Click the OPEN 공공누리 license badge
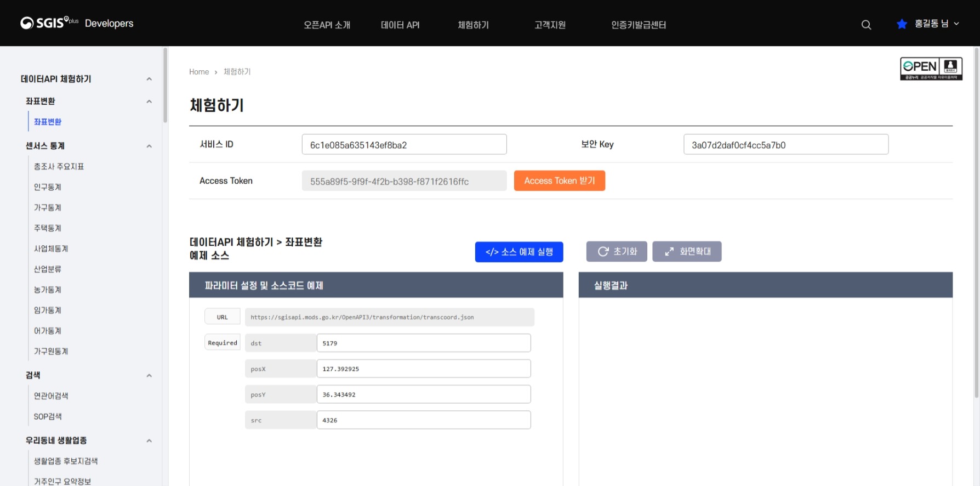Screen dimensions: 980x486 click(x=931, y=69)
